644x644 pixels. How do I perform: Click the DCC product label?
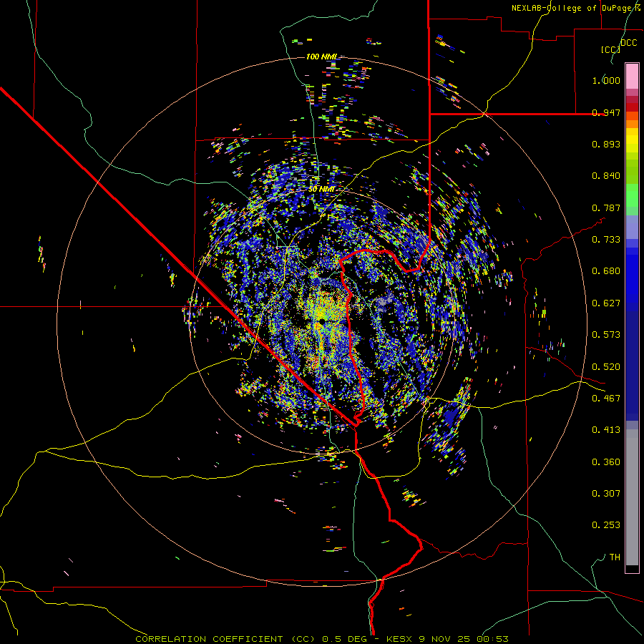(628, 43)
